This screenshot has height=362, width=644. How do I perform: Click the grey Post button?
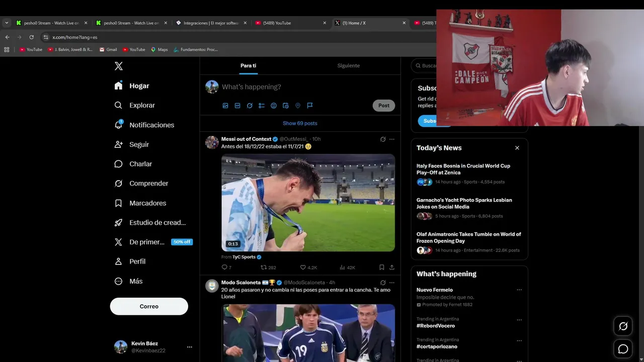click(384, 106)
